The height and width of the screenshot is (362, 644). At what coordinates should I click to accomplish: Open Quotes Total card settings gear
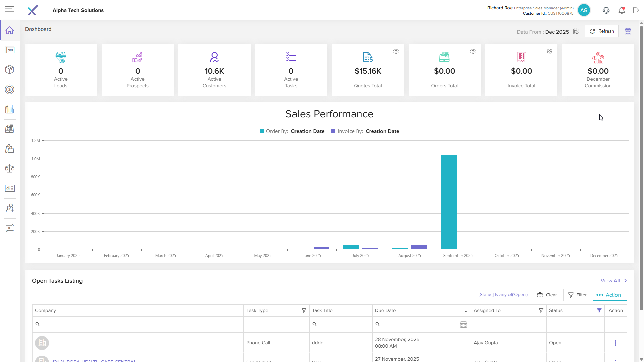pyautogui.click(x=396, y=51)
